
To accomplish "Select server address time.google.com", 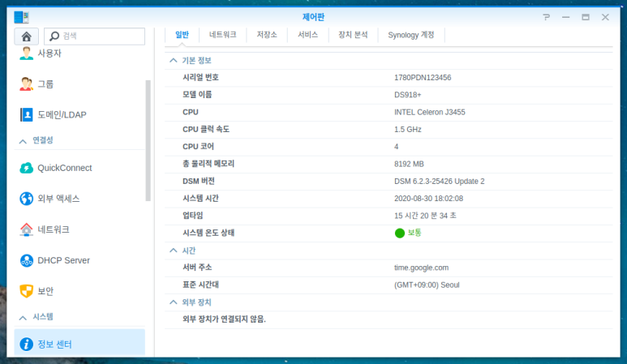I will tap(421, 268).
